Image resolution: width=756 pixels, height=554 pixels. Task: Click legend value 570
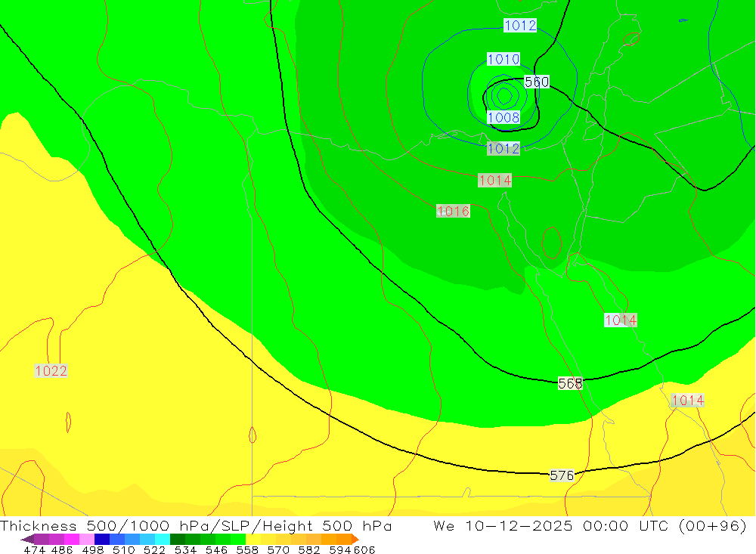click(x=278, y=549)
